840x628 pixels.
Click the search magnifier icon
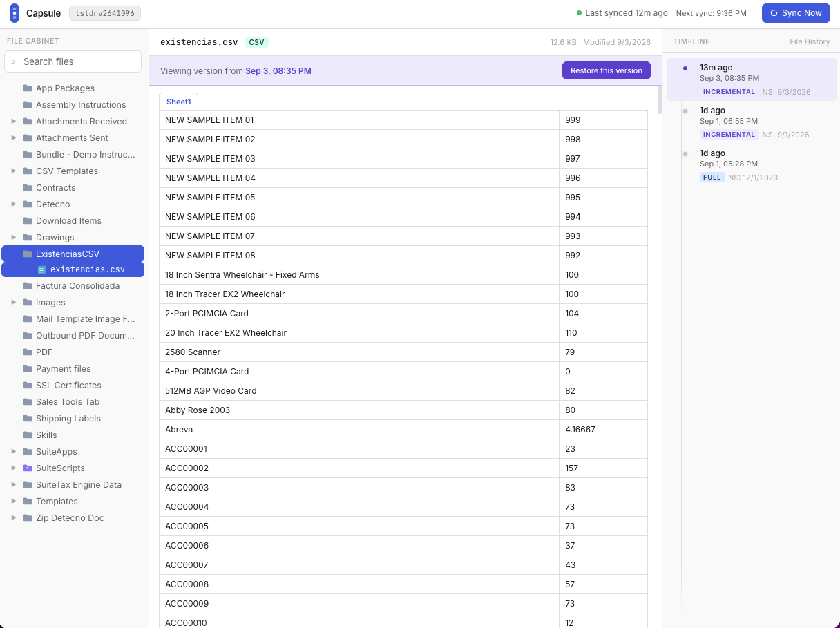13,62
